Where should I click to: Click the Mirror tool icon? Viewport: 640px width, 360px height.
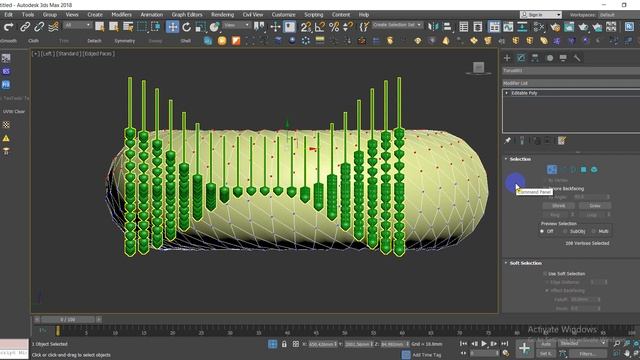pos(433,27)
